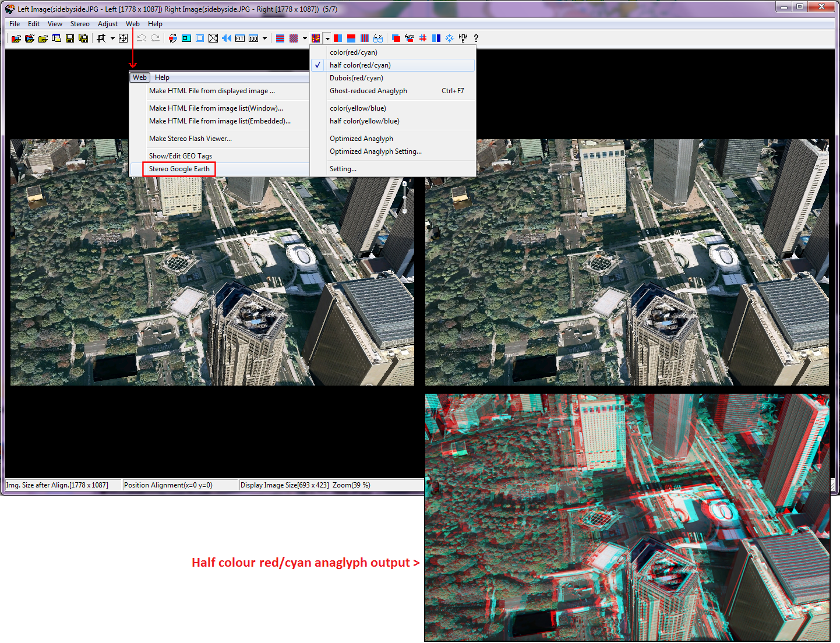840x643 pixels.
Task: Select the horizontal interlaced view icon
Action: (x=280, y=38)
